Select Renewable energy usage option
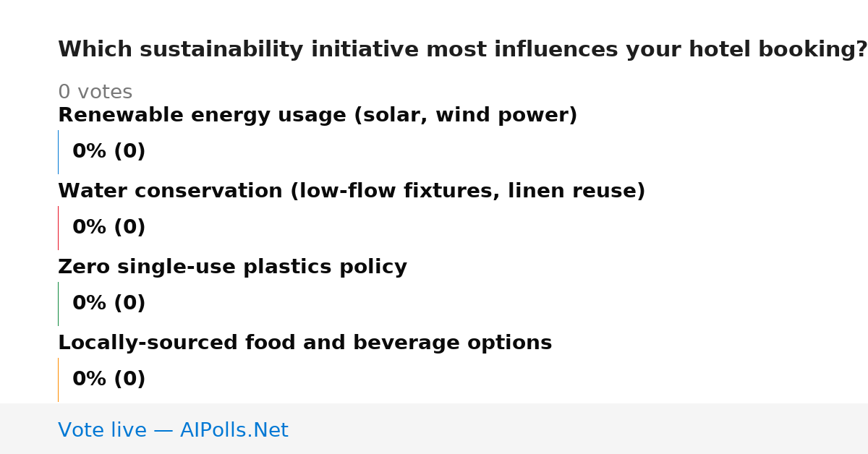868x454 pixels. coord(318,116)
